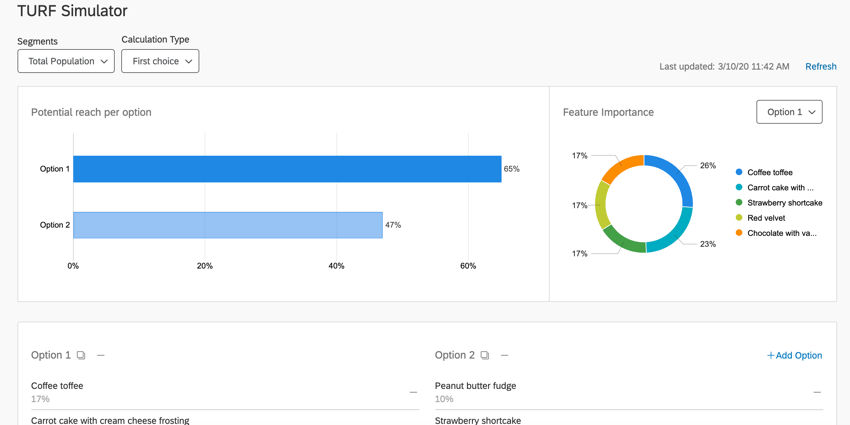Open the Segments Total Population dropdown
This screenshot has height=425, width=850.
point(66,61)
